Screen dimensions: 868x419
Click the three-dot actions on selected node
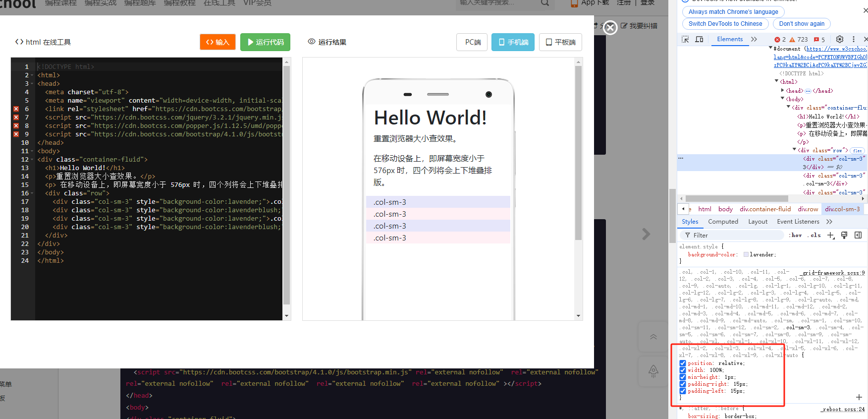(x=681, y=159)
